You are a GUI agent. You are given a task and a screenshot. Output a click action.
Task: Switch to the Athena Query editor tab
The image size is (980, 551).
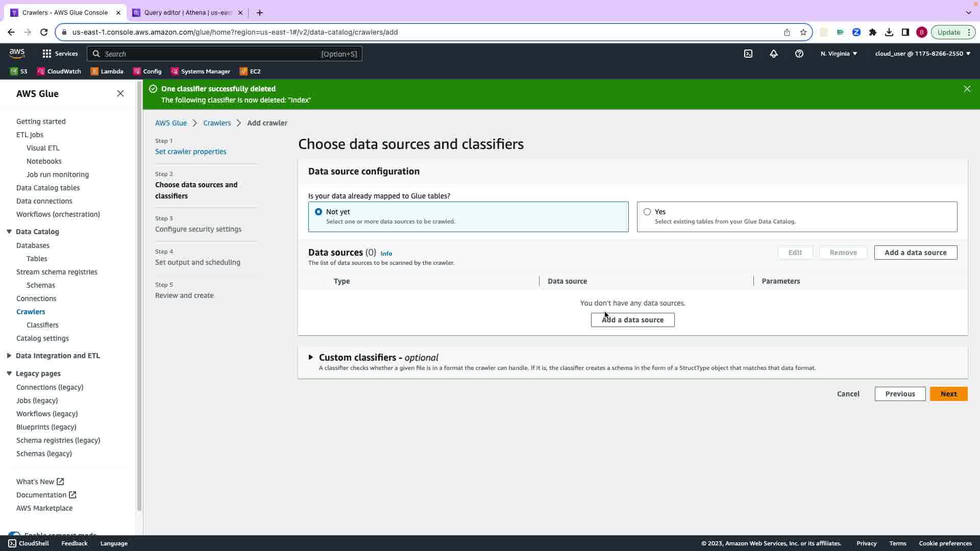[187, 13]
